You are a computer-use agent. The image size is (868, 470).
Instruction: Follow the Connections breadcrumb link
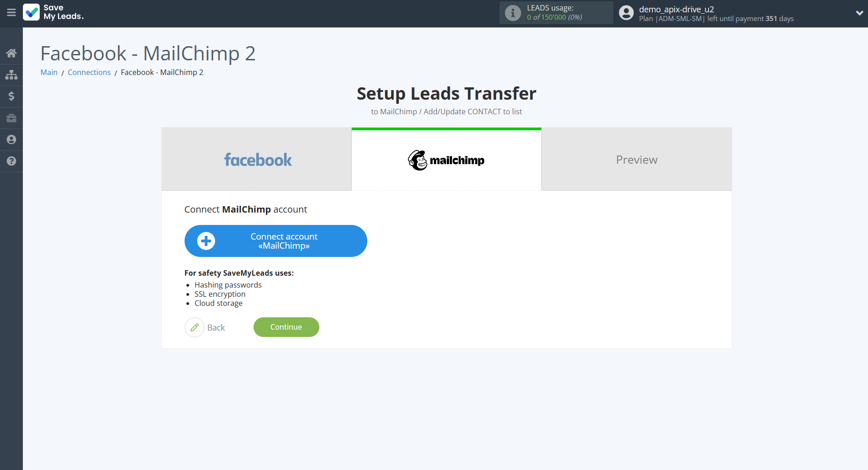89,72
